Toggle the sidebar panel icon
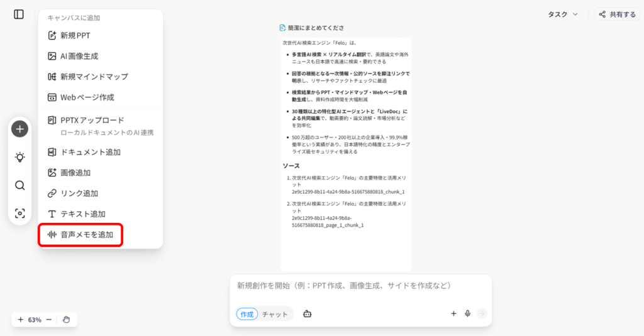Screen dimensions: 644x336 pyautogui.click(x=19, y=14)
